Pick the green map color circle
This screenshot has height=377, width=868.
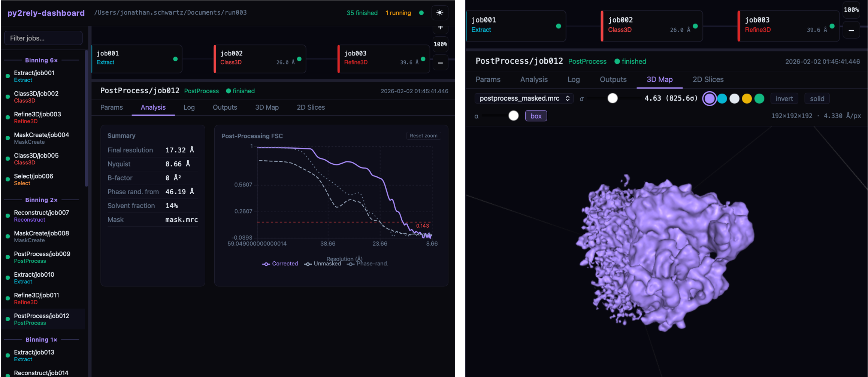(759, 98)
